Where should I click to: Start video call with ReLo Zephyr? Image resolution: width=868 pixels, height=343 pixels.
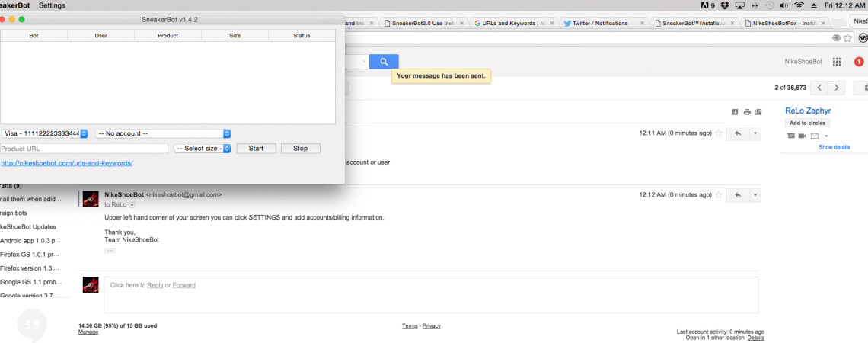802,136
